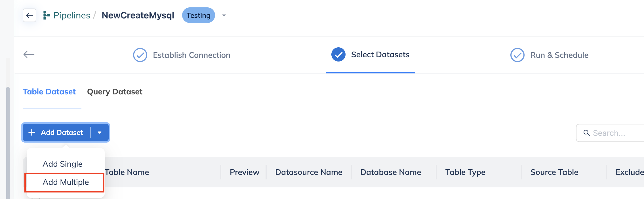Click the plus icon on Add Dataset
Image resolution: width=644 pixels, height=199 pixels.
pos(32,132)
